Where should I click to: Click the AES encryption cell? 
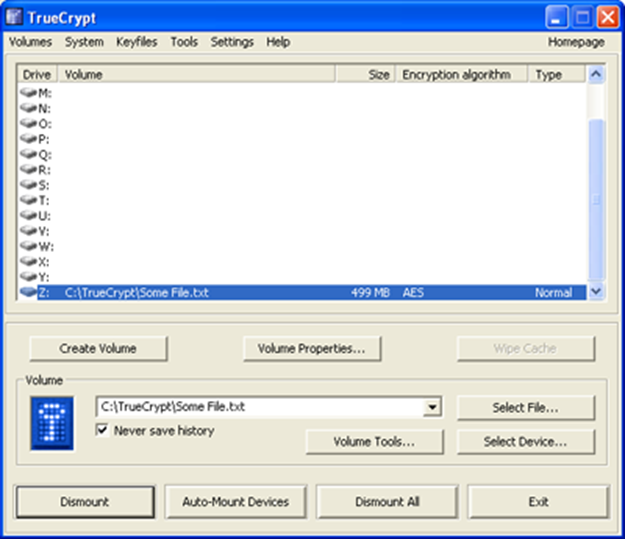click(x=413, y=293)
